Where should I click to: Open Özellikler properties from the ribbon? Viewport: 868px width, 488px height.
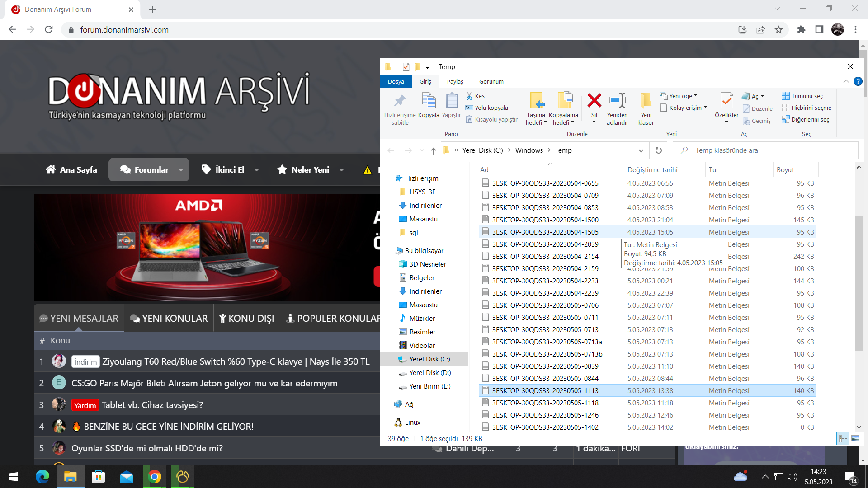pyautogui.click(x=726, y=108)
